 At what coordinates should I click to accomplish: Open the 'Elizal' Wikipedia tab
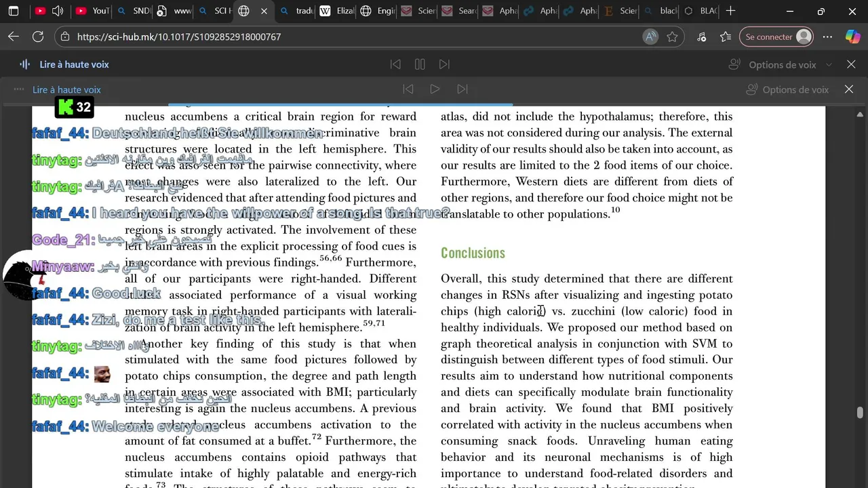pos(336,11)
